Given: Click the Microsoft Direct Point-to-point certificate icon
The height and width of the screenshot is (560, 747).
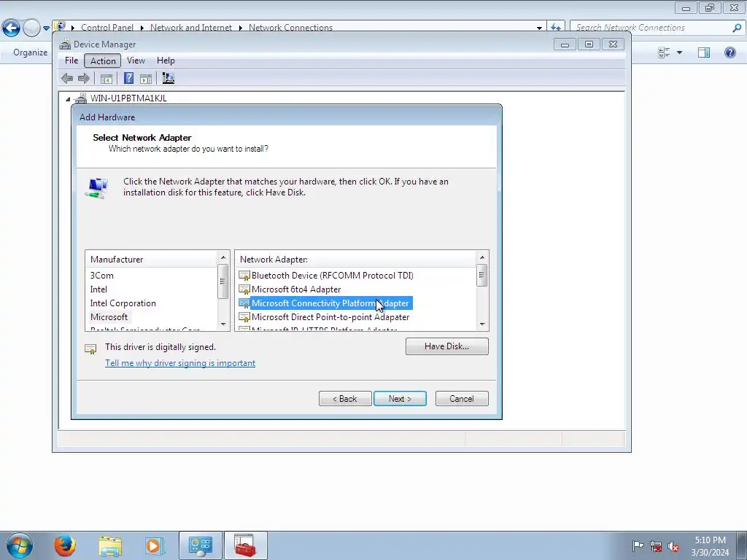Looking at the screenshot, I should (244, 317).
